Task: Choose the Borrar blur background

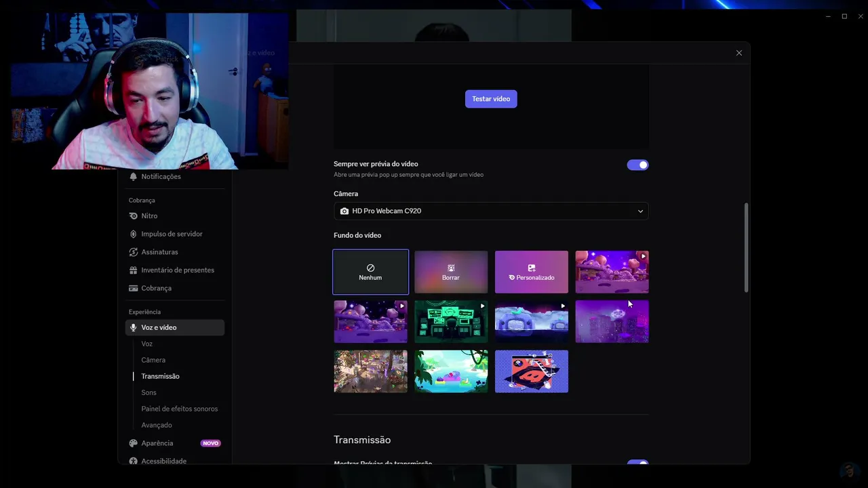Action: 451,272
